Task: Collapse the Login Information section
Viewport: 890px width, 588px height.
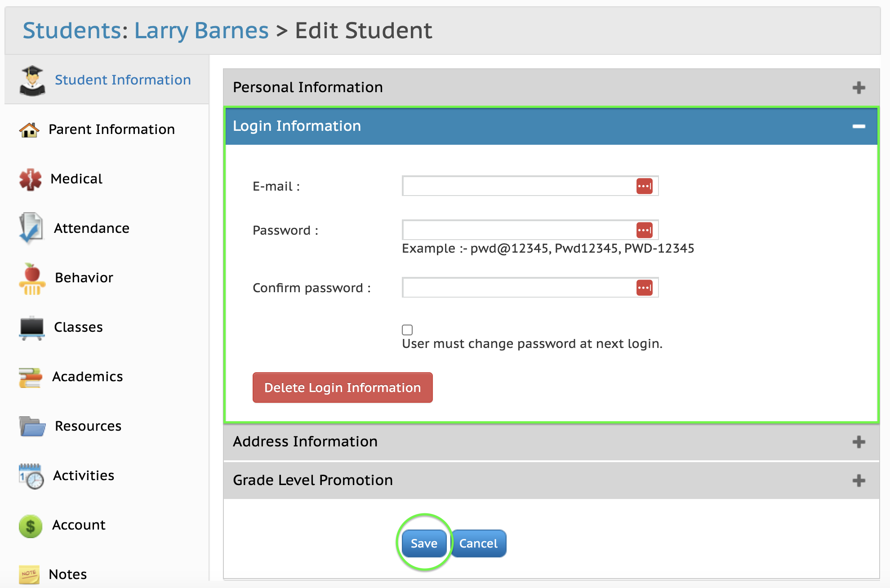Action: click(859, 126)
